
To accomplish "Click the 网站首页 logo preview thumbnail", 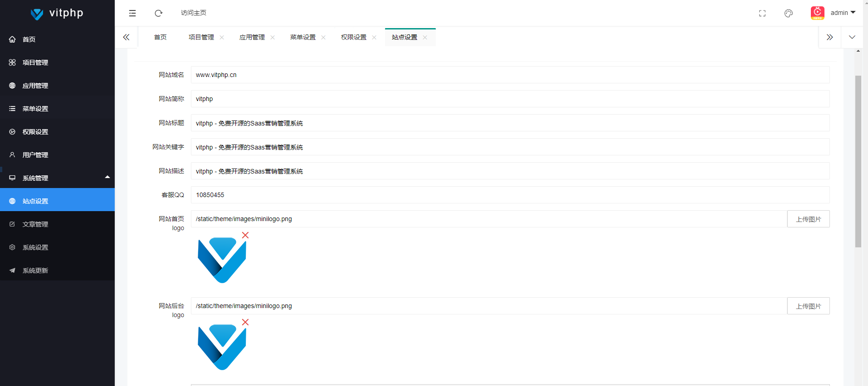I will tap(222, 260).
